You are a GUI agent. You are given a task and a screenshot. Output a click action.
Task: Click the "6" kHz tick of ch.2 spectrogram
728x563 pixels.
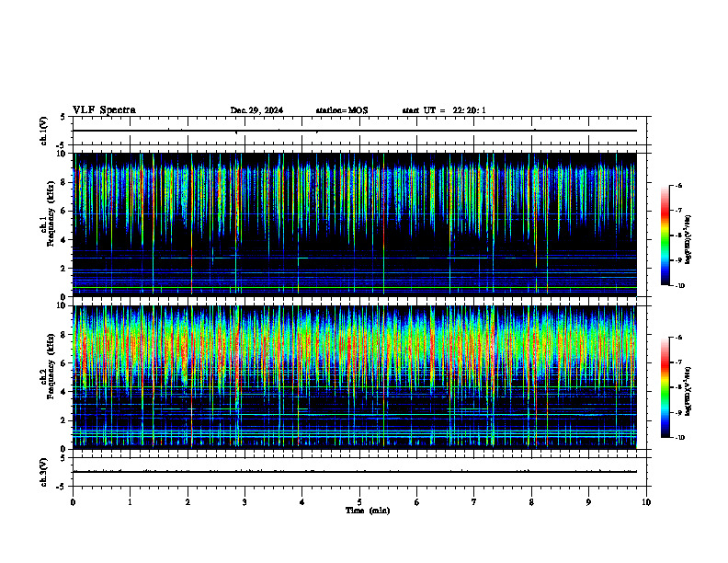click(64, 363)
